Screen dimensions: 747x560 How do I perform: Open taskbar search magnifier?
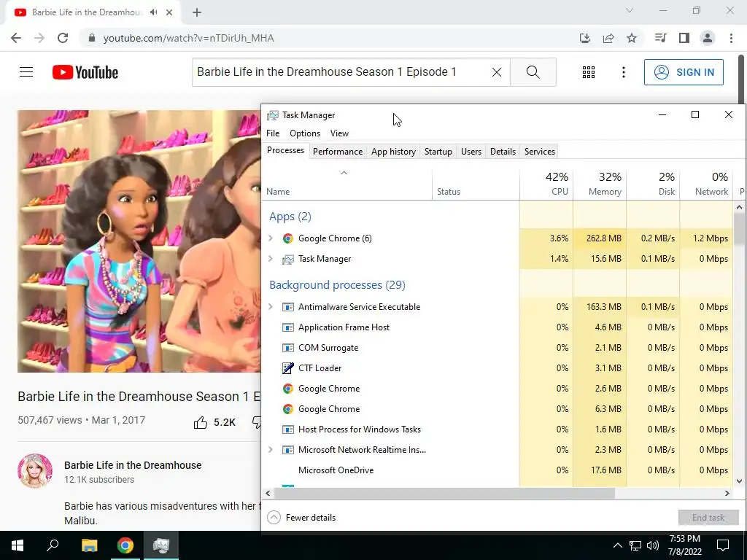tap(53, 545)
